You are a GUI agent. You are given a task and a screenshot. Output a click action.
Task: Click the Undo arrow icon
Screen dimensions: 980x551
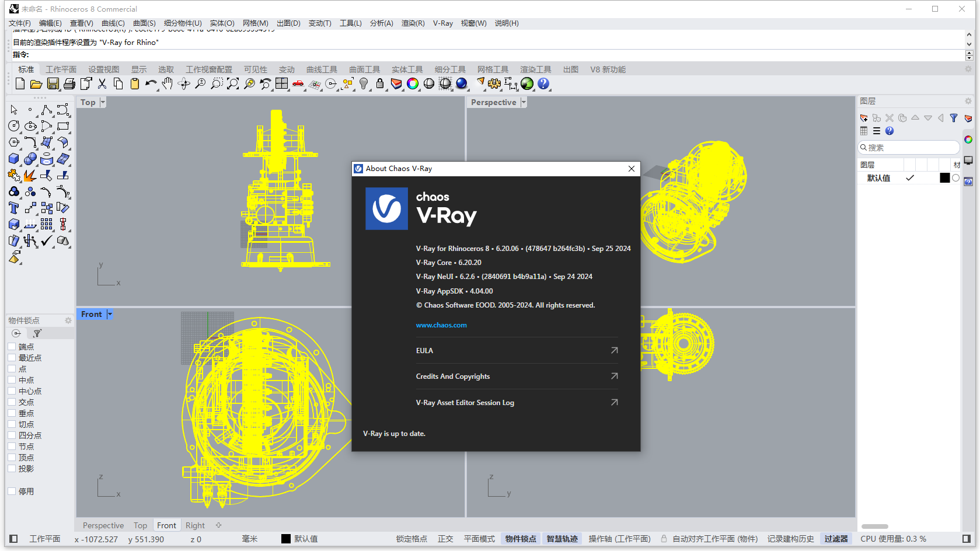(x=151, y=83)
